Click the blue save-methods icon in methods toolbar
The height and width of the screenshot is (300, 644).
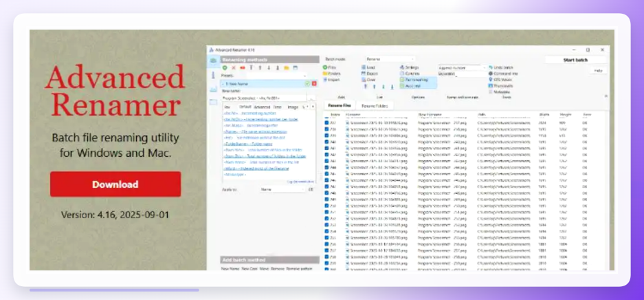(x=296, y=67)
